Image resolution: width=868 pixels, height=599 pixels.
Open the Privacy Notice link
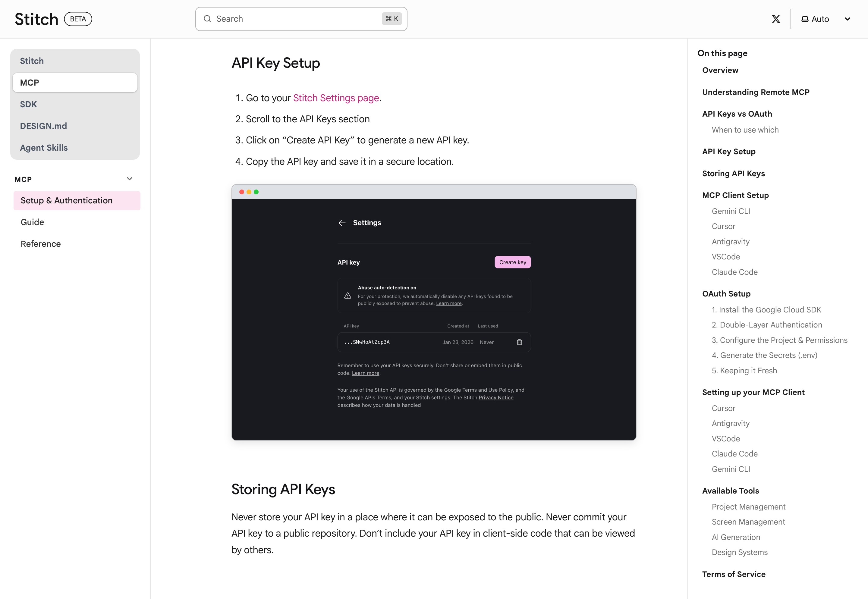[496, 397]
